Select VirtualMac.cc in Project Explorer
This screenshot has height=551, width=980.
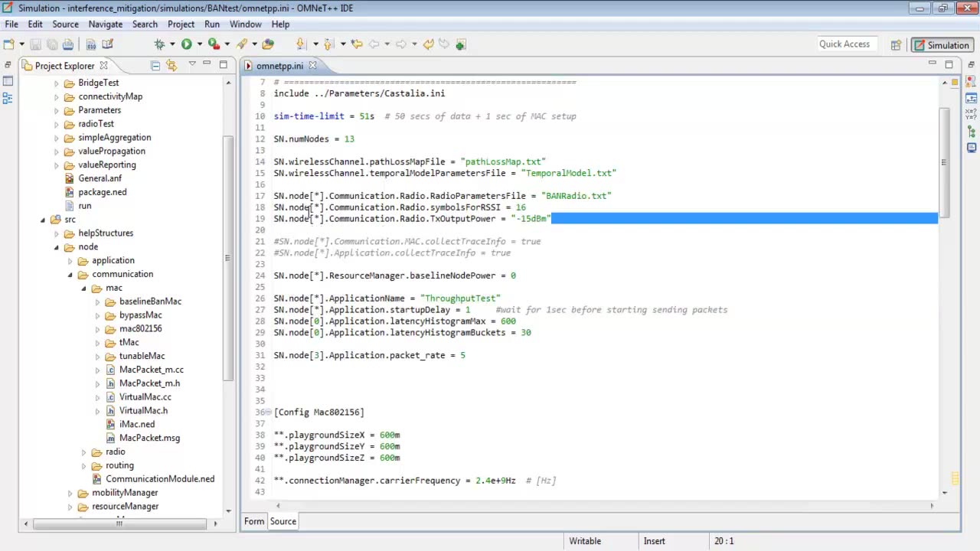[x=145, y=397]
